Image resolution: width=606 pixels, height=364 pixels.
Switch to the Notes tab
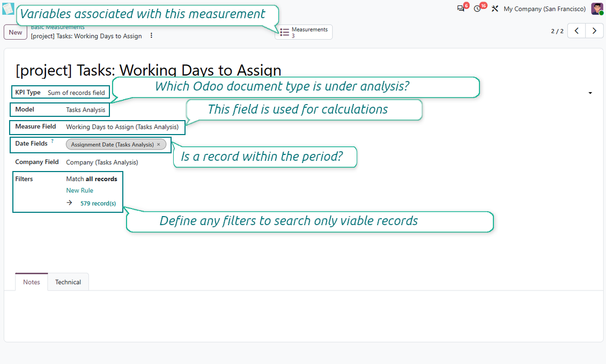[31, 282]
